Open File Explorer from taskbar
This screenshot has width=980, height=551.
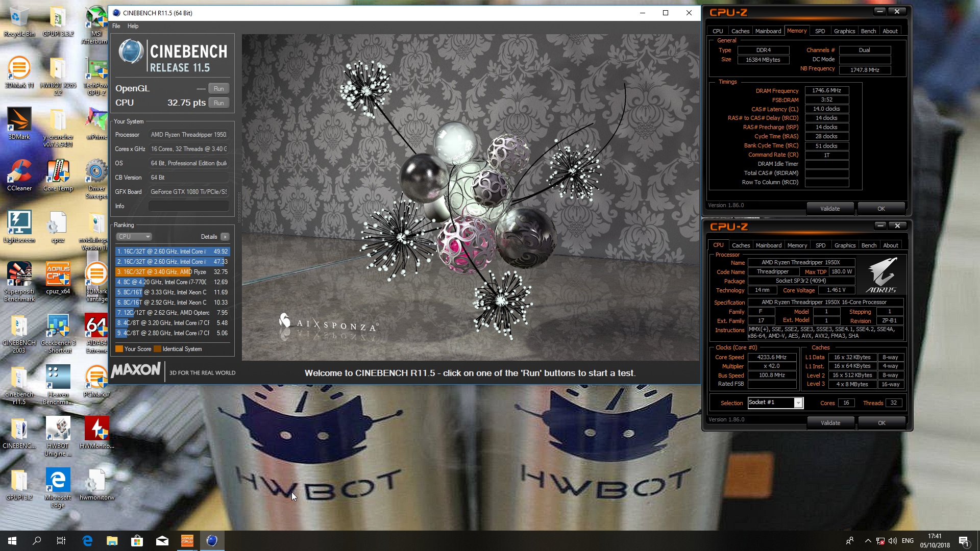pos(112,541)
